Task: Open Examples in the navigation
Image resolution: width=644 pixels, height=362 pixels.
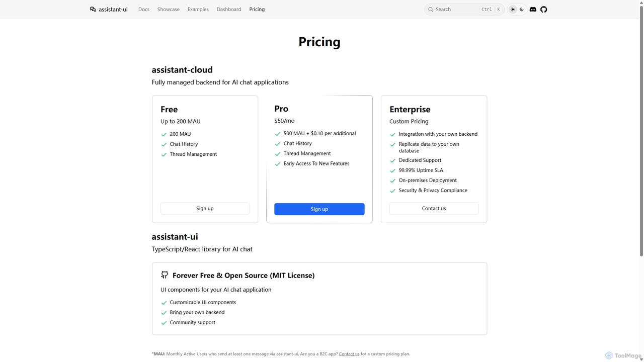Action: coord(198,10)
